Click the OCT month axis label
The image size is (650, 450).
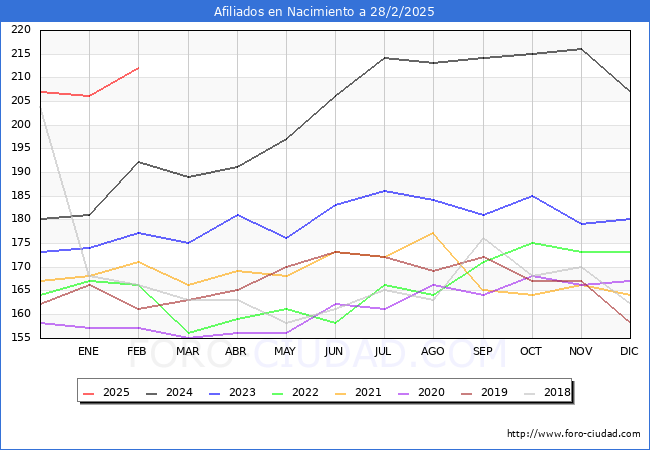pyautogui.click(x=531, y=351)
